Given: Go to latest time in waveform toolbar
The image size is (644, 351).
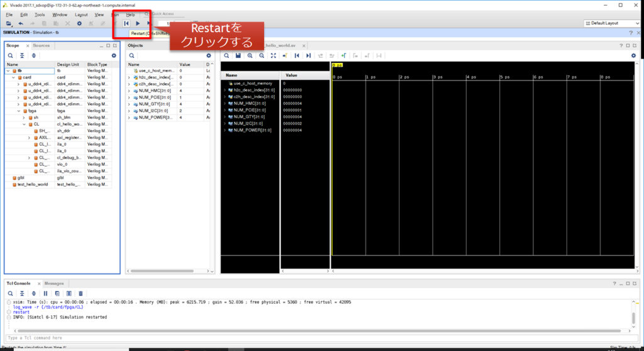Looking at the screenshot, I should coord(308,55).
